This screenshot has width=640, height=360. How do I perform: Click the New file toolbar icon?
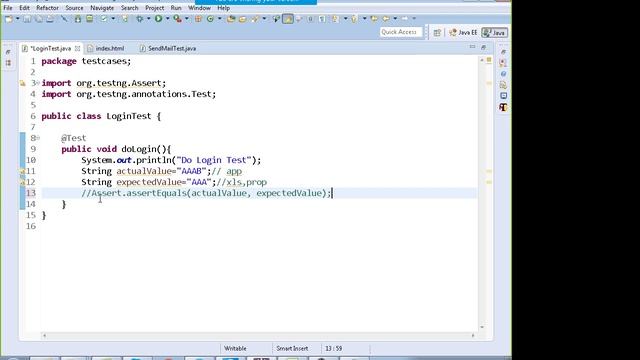pyautogui.click(x=9, y=19)
